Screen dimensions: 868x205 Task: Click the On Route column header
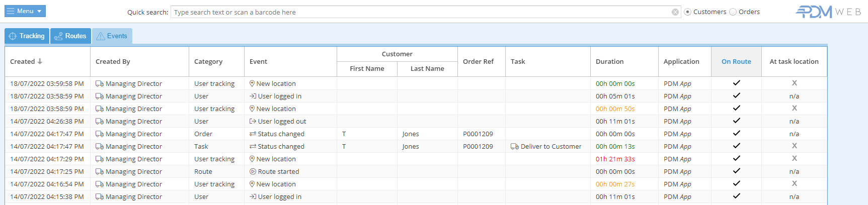pos(736,61)
